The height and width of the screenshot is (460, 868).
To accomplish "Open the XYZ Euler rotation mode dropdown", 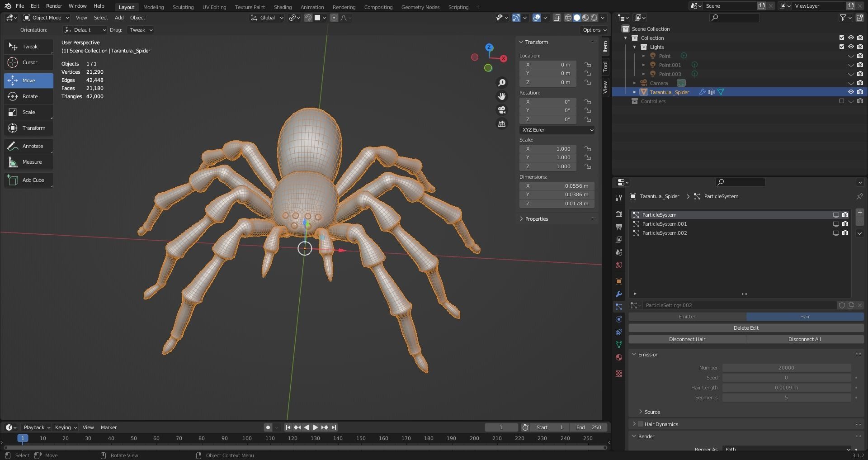I will coord(557,130).
